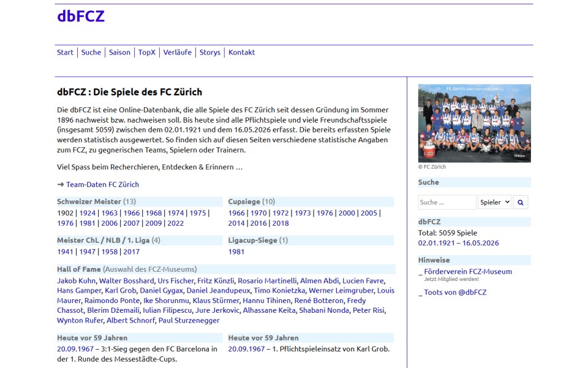Open Cupsieg year 2018
Viewport: 588px width, 368px height.
[281, 223]
